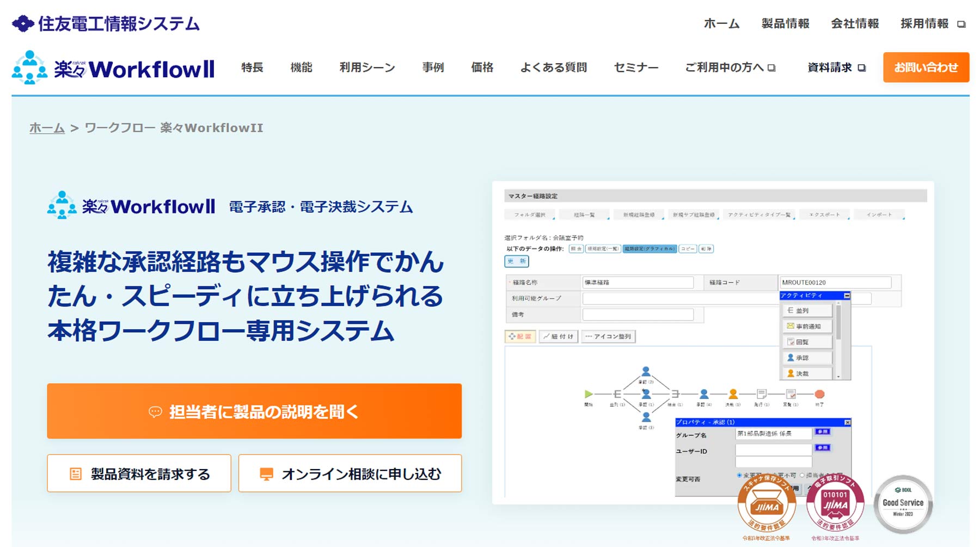Click アイコン整列 button in product screenshot
This screenshot has height=547, width=980.
pos(608,336)
